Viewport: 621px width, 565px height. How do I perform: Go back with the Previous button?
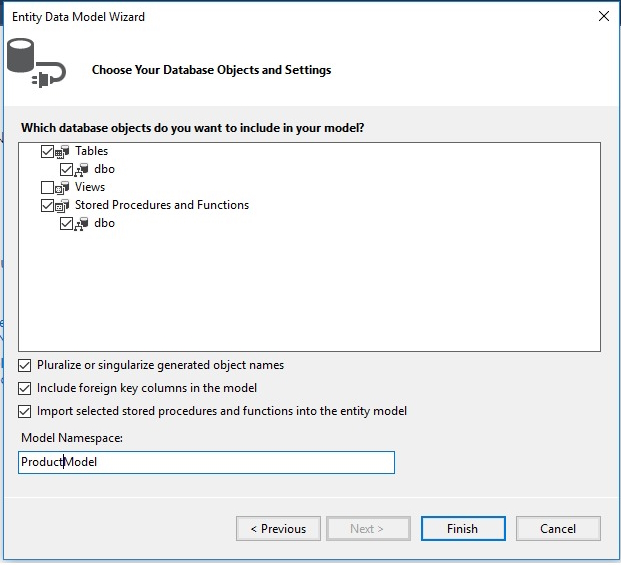point(278,529)
